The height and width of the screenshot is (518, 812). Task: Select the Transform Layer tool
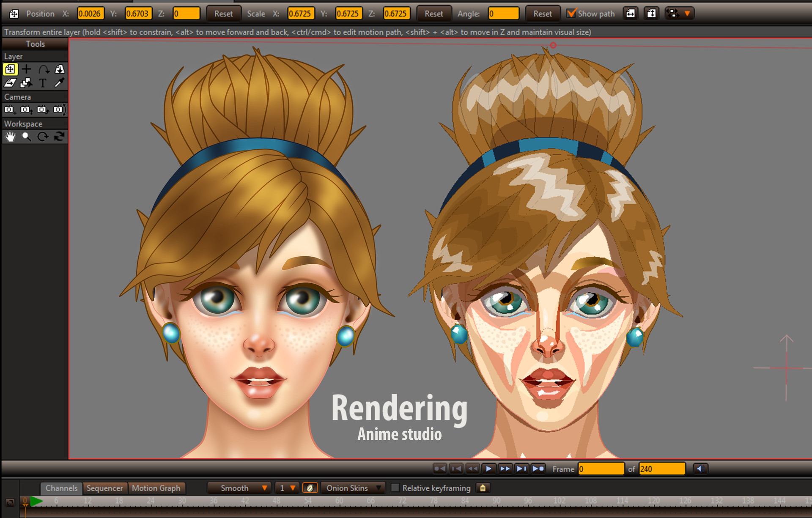(x=10, y=69)
